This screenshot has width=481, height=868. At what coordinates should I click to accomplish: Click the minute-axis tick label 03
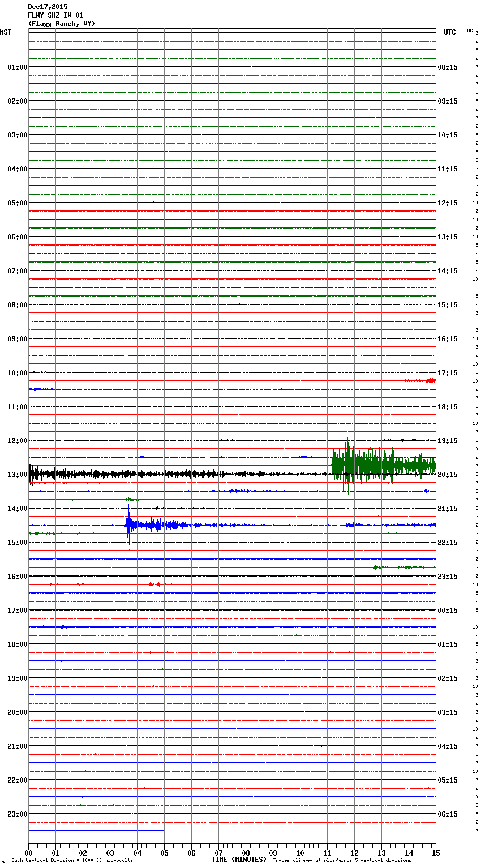(110, 853)
